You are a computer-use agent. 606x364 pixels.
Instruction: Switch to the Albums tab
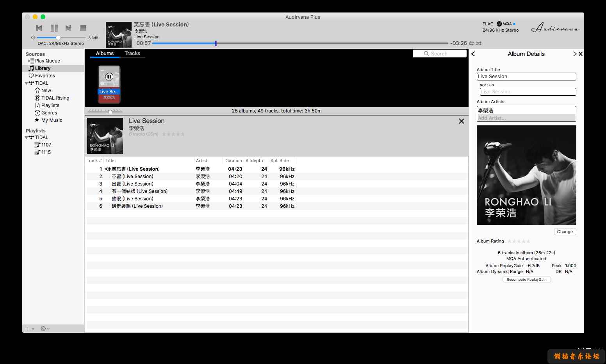(105, 54)
